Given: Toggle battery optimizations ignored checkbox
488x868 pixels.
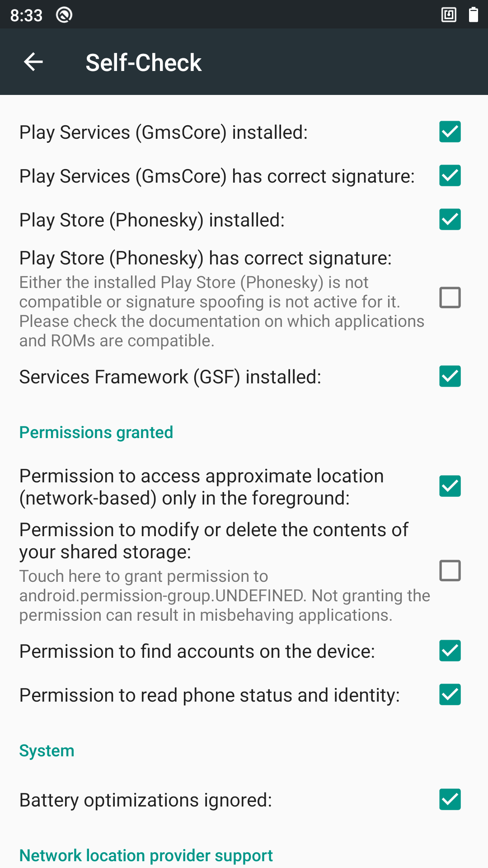Looking at the screenshot, I should tap(450, 799).
